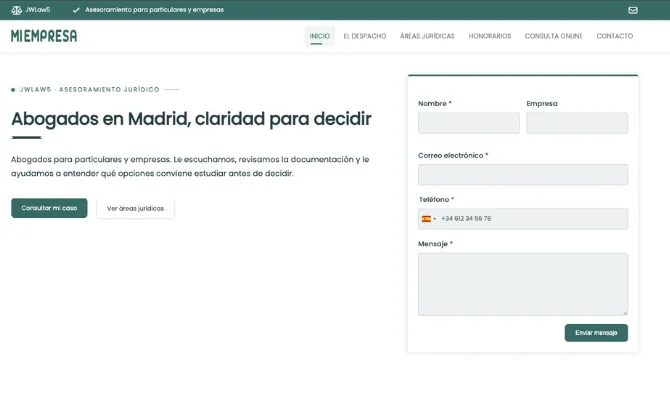The width and height of the screenshot is (670, 417).
Task: Click the 'Correo electrónico *' label
Action: pos(453,156)
